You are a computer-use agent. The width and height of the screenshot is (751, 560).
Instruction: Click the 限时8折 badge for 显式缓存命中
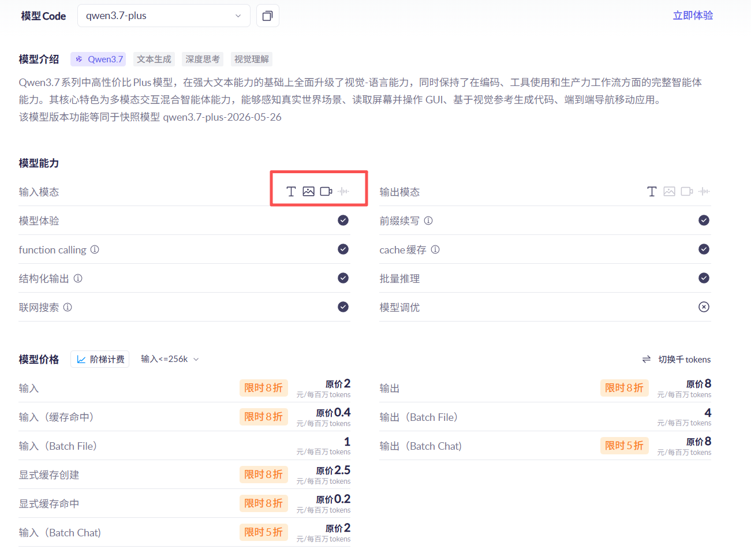(264, 503)
